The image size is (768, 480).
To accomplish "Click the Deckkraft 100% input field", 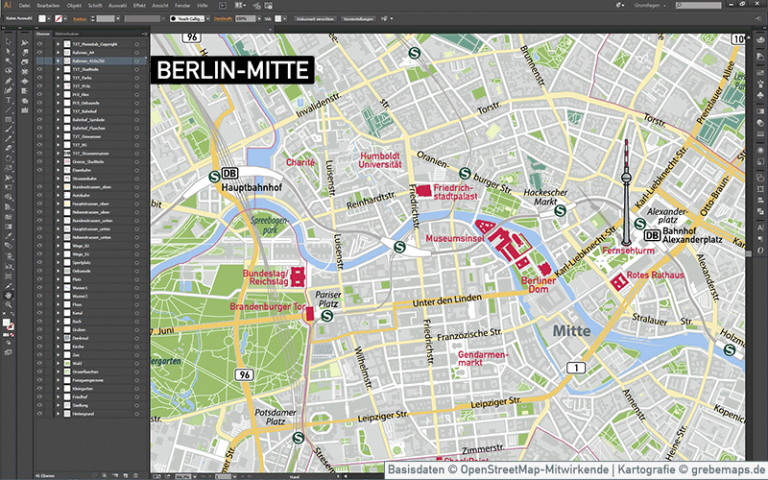I will click(245, 19).
